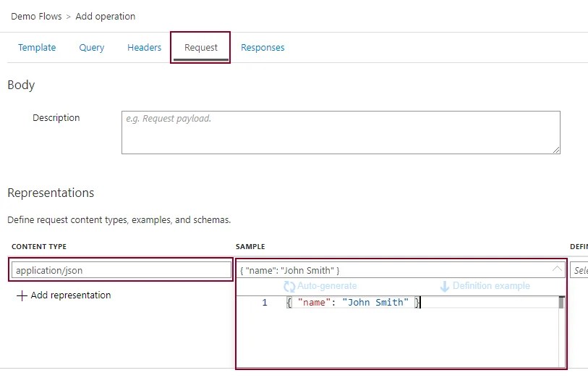Click the Add operation breadcrumb
This screenshot has height=378, width=588.
(106, 17)
